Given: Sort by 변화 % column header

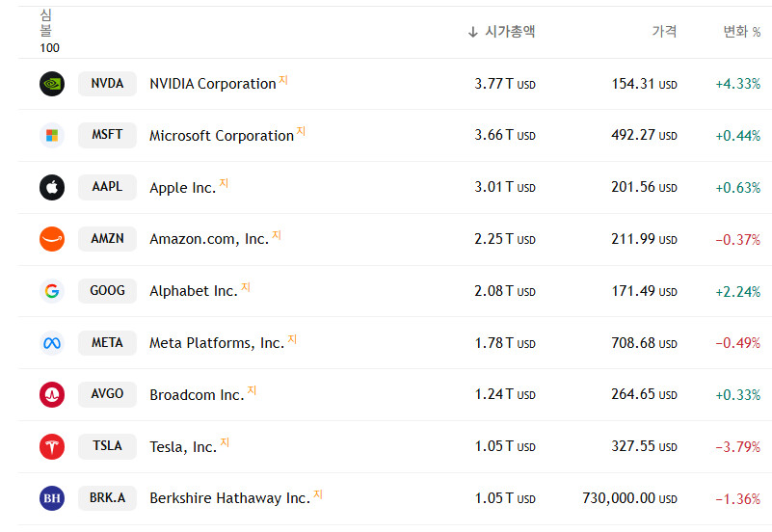Looking at the screenshot, I should tap(741, 32).
